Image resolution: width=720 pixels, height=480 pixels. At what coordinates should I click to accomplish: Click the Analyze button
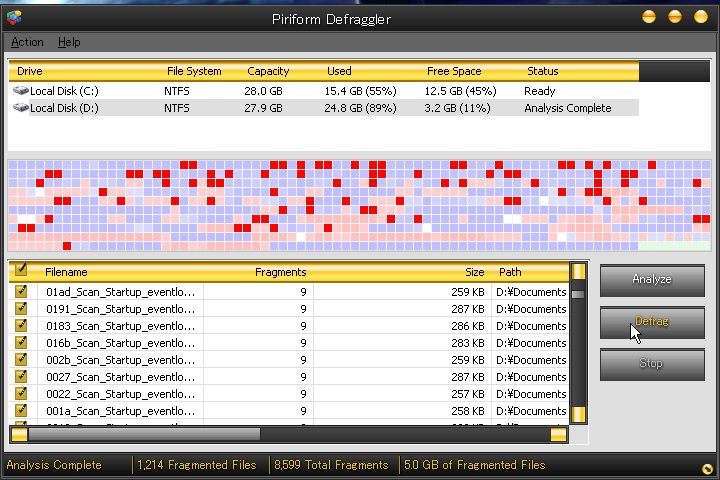(652, 279)
